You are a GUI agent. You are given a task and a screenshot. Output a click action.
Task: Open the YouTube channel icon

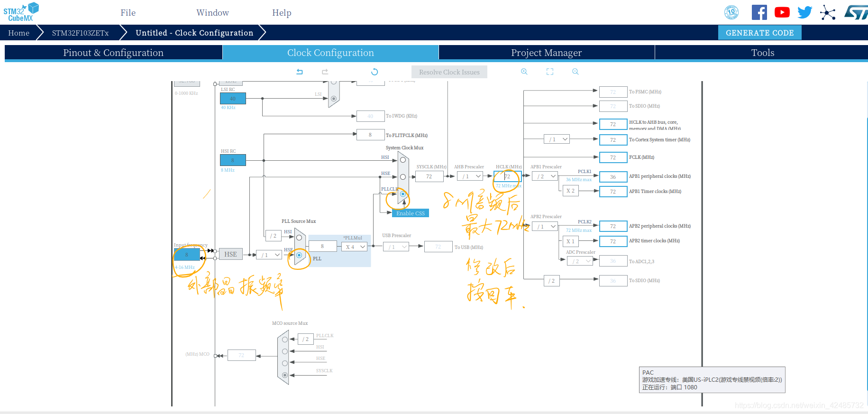pyautogui.click(x=782, y=12)
